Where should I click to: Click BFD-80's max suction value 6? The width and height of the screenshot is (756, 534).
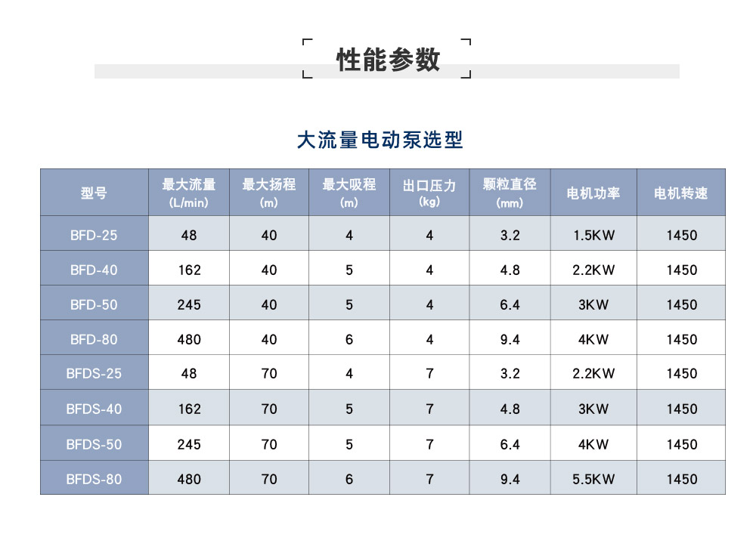coord(349,339)
